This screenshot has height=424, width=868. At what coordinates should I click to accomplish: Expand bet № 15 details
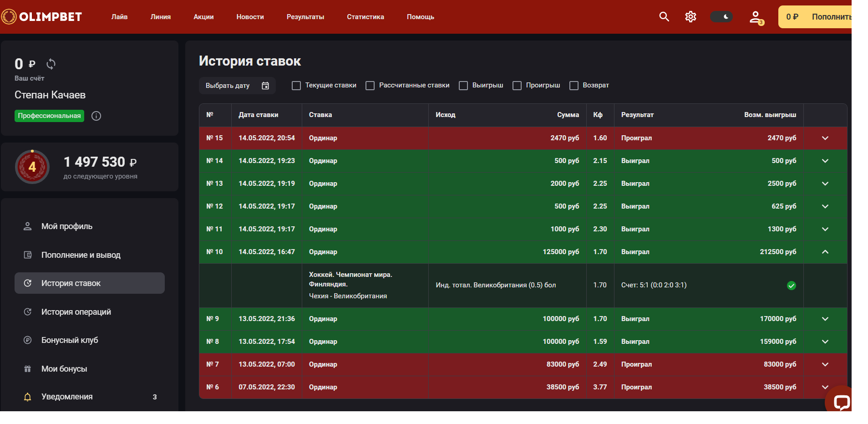825,138
